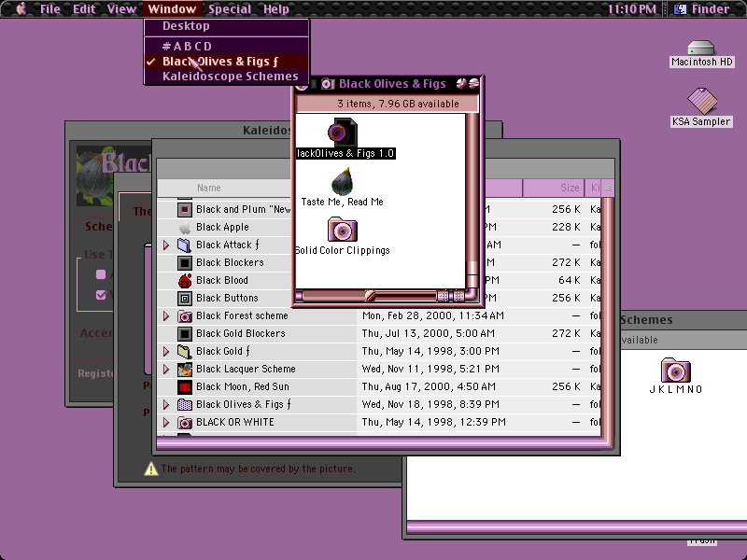Click the Finder application menu icon
The height and width of the screenshot is (560, 747).
click(x=681, y=8)
